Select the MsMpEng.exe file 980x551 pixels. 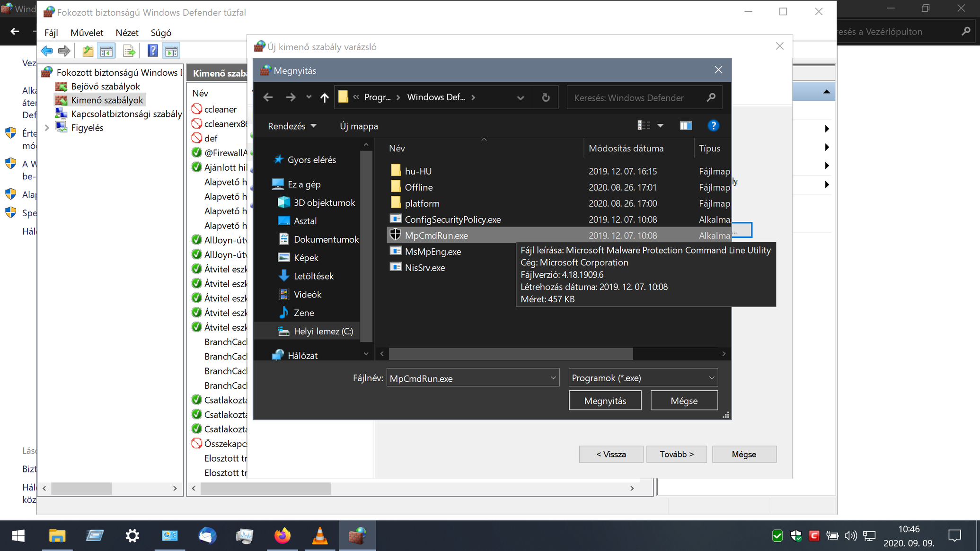pos(433,252)
